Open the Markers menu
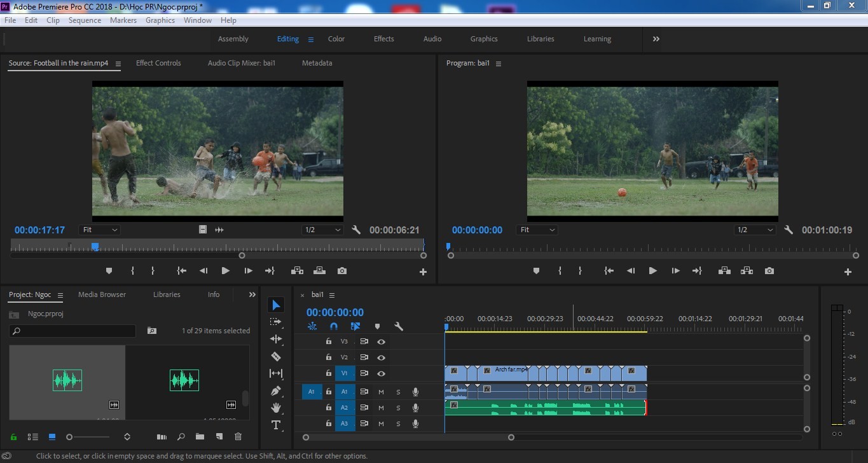868x463 pixels. pyautogui.click(x=123, y=20)
